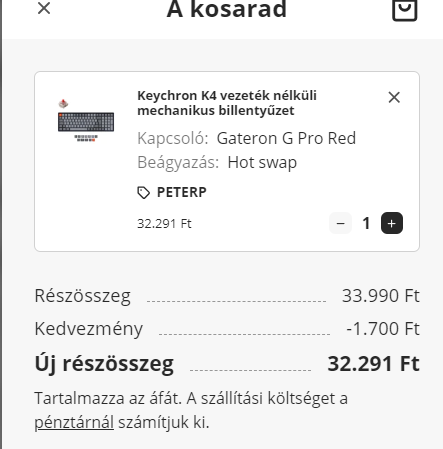The width and height of the screenshot is (443, 449).
Task: Click the Részösszeg amount 33.990 Ft
Action: tap(381, 296)
